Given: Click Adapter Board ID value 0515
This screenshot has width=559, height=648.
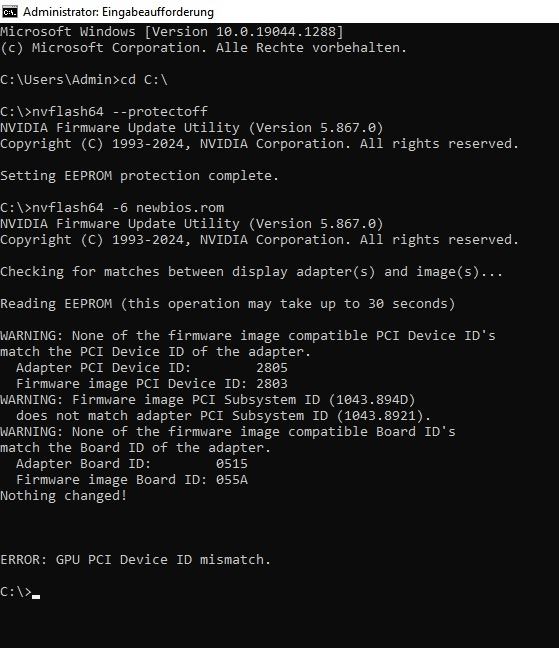Looking at the screenshot, I should pyautogui.click(x=232, y=464).
